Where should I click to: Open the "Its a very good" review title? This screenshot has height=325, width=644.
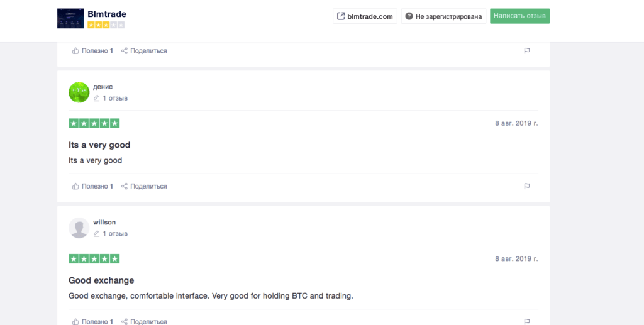pyautogui.click(x=99, y=145)
